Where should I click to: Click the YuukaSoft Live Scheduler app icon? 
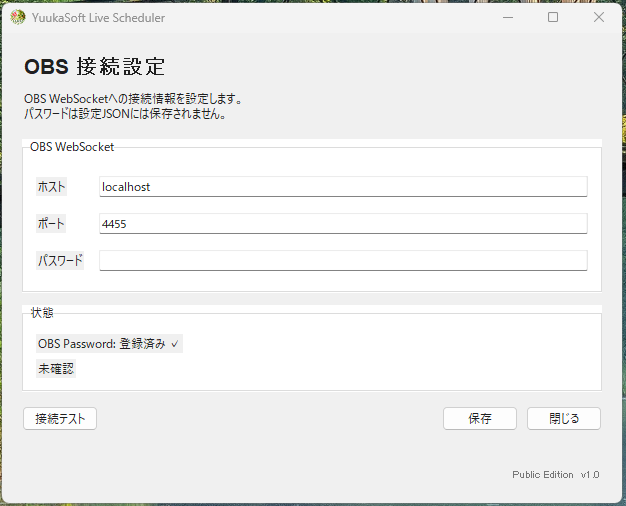point(18,18)
